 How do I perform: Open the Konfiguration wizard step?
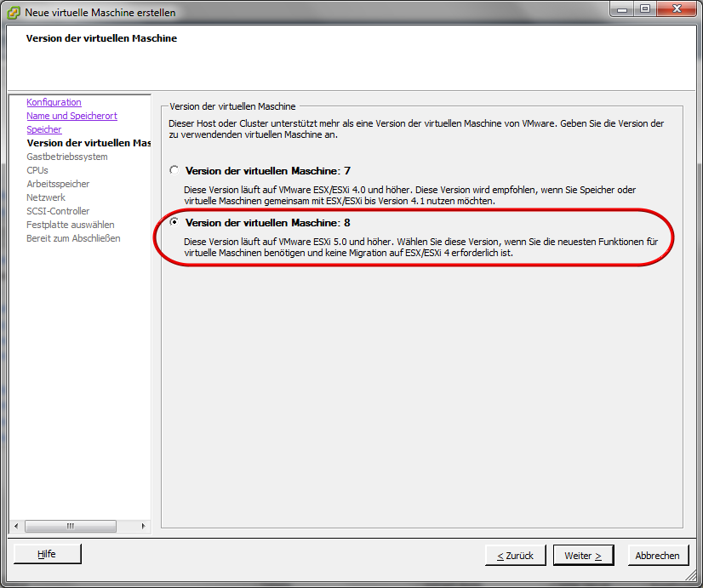[x=54, y=102]
